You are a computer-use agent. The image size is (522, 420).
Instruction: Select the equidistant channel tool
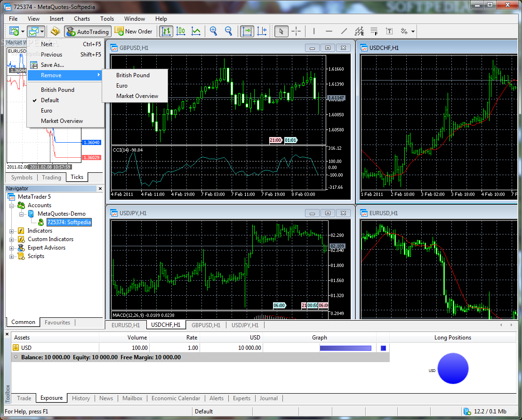tap(359, 31)
